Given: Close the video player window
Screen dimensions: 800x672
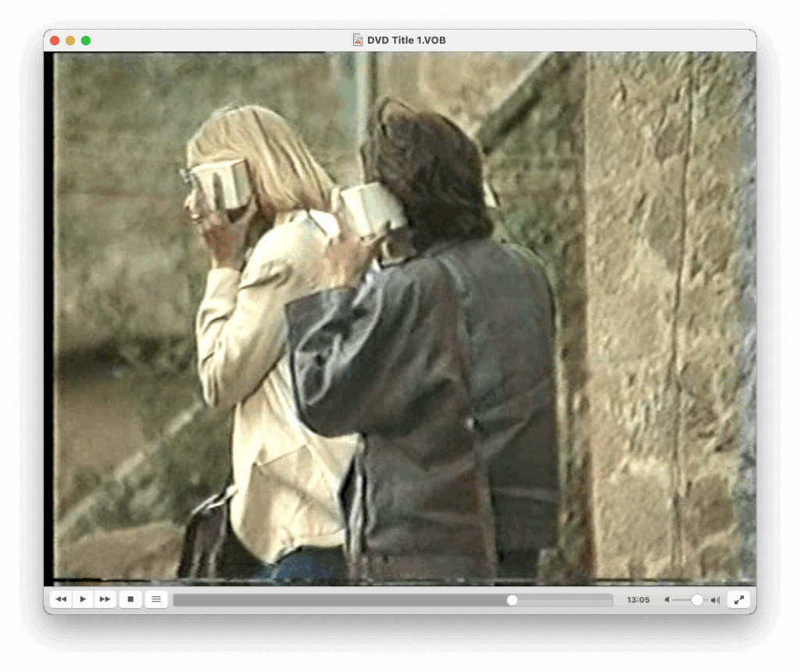Looking at the screenshot, I should pos(55,41).
